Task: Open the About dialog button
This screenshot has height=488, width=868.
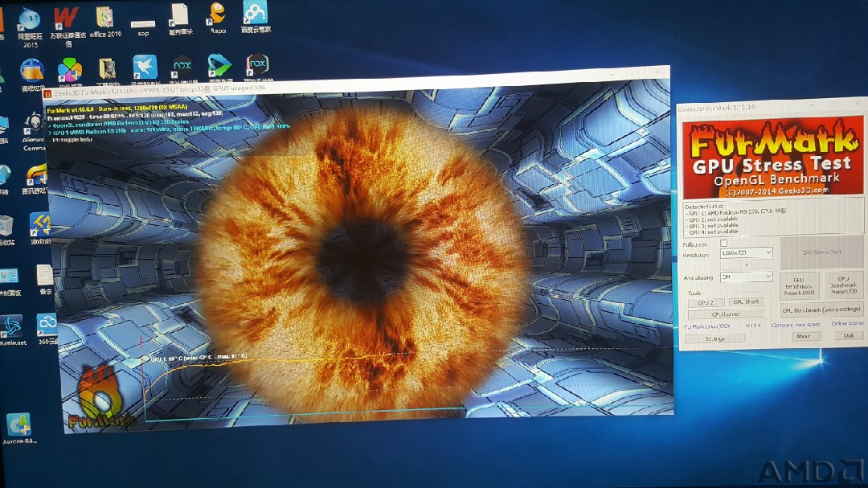Action: coord(803,336)
